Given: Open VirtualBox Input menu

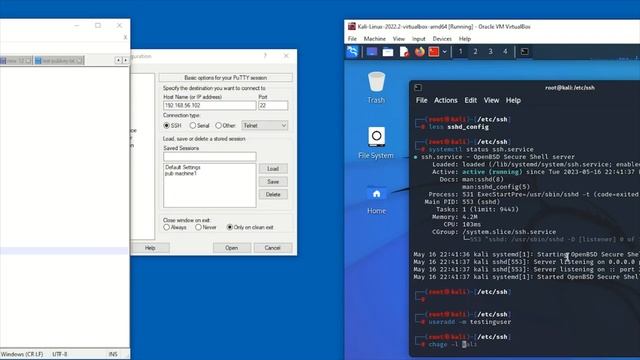Looking at the screenshot, I should [x=418, y=39].
